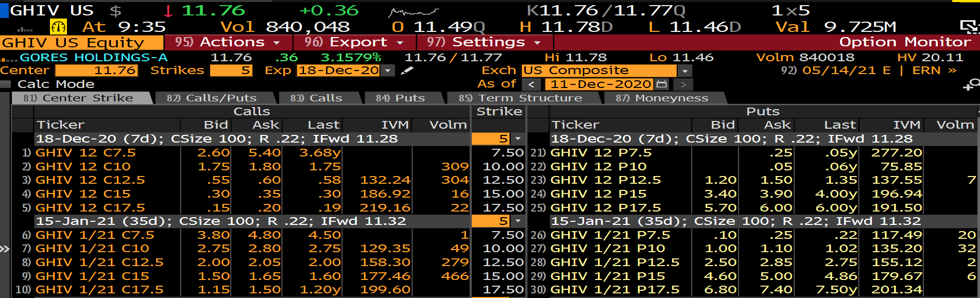The image size is (980, 298).
Task: Expand the side panel with the double chevron
Action: pyautogui.click(x=5, y=249)
